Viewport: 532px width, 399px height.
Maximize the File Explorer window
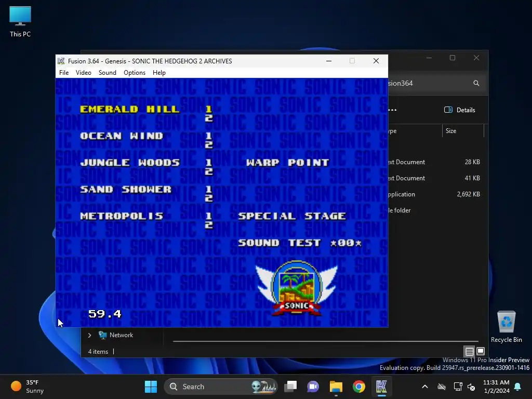pyautogui.click(x=453, y=58)
